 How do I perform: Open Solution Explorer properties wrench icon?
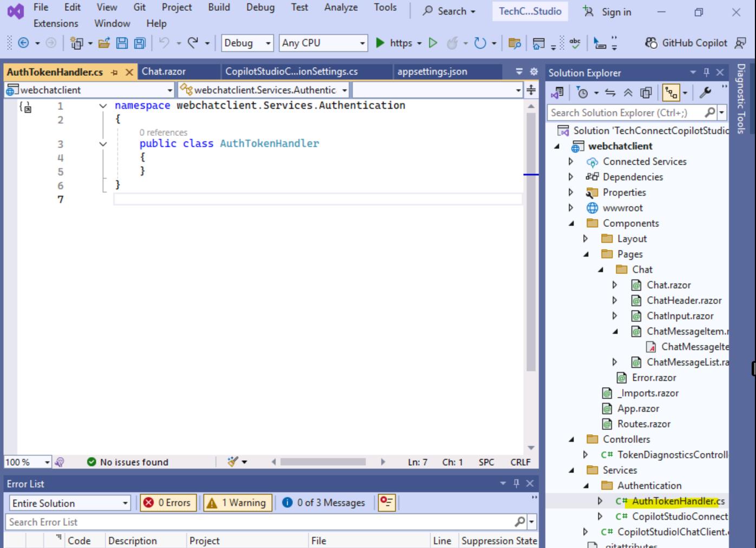tap(705, 93)
